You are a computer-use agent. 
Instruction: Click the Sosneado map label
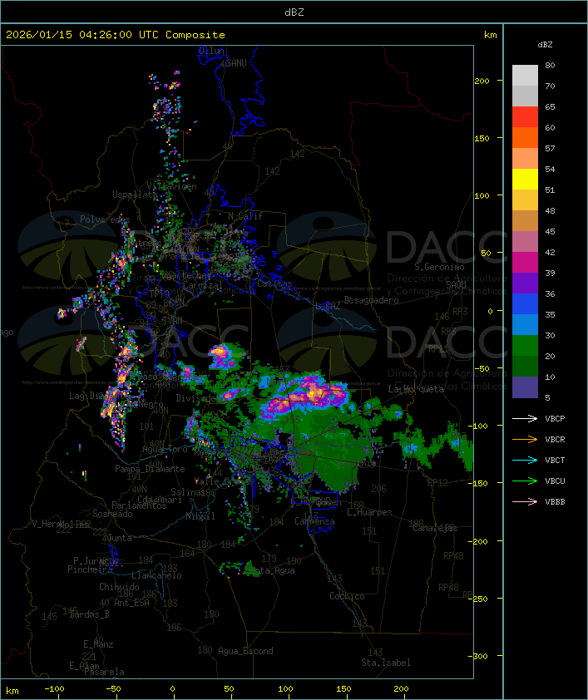[112, 514]
